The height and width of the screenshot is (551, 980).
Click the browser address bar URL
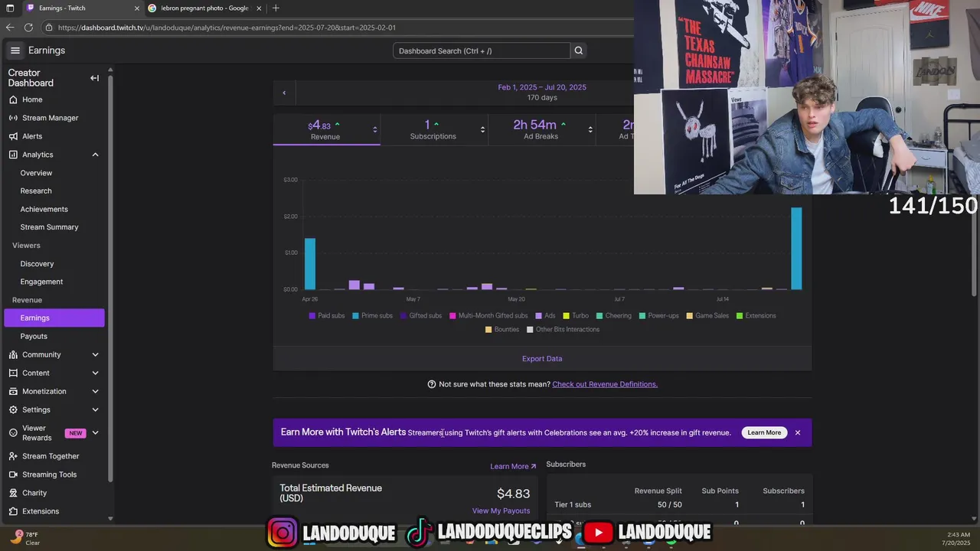click(227, 28)
